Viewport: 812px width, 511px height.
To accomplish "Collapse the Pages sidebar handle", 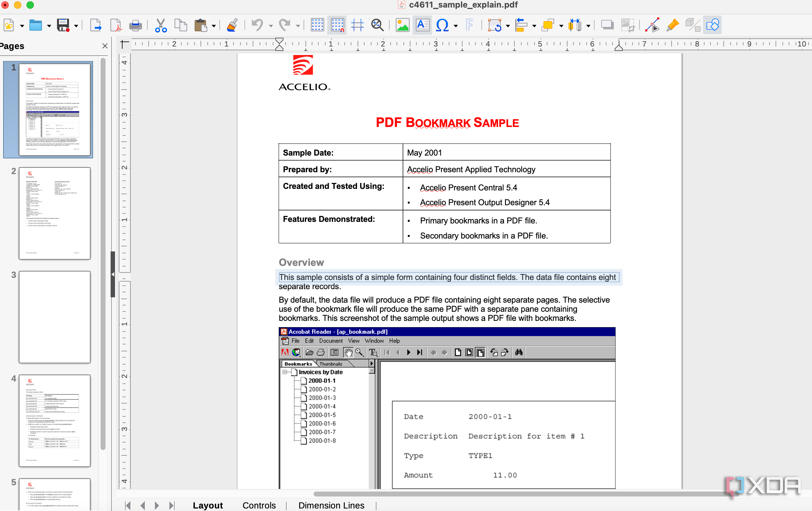I will (x=113, y=274).
